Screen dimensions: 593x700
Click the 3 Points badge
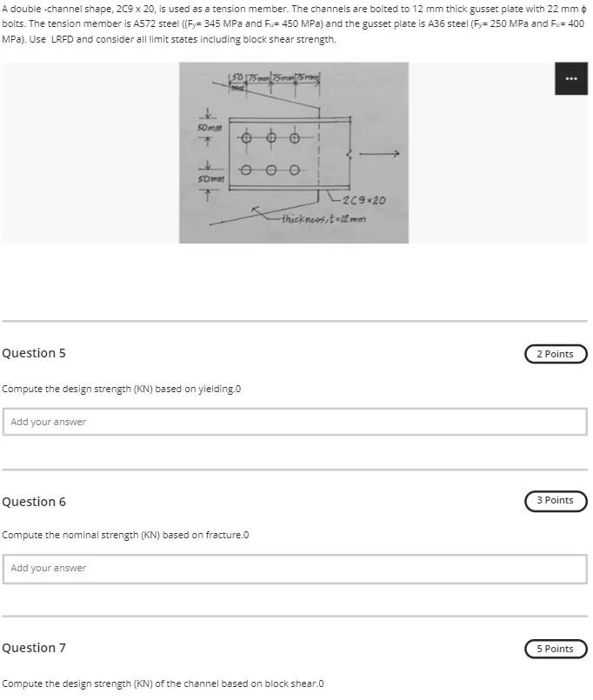click(x=556, y=501)
